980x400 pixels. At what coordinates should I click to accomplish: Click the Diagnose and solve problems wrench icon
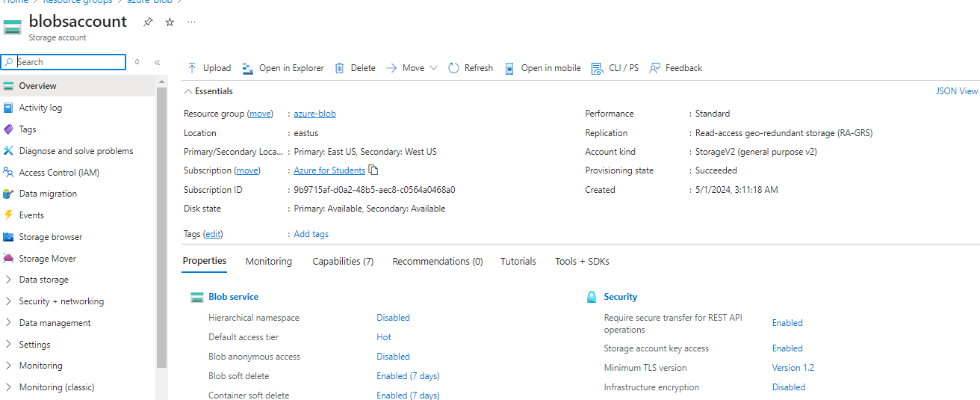coord(8,151)
